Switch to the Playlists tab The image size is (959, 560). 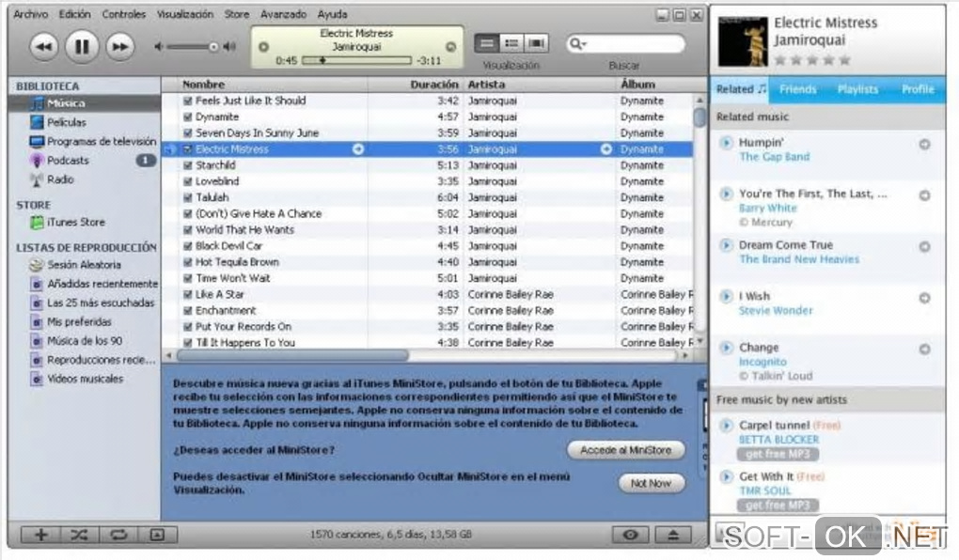tap(857, 89)
